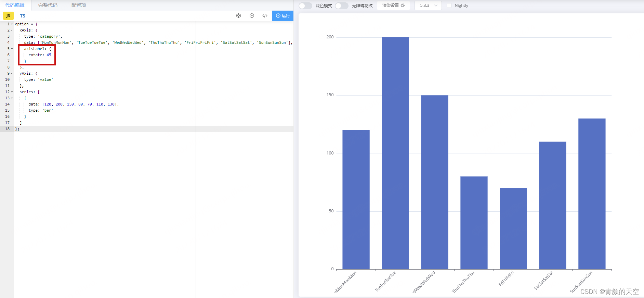Select the TS language tab
This screenshot has width=644, height=298.
[x=23, y=16]
